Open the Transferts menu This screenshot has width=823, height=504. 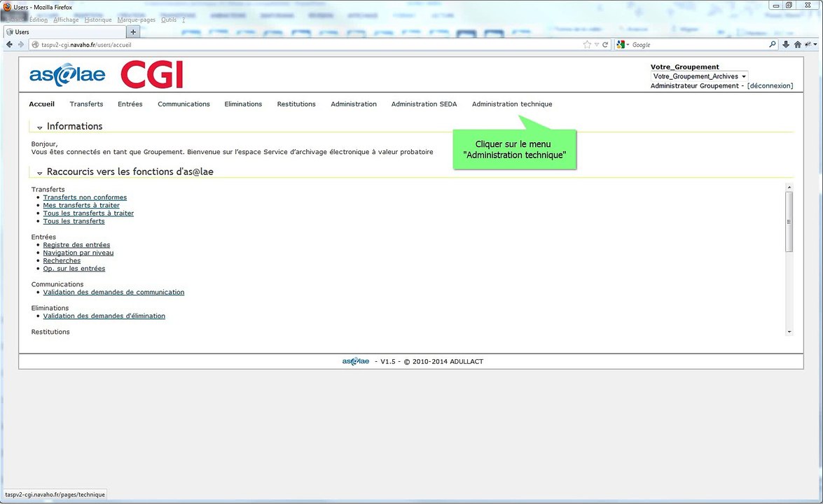pyautogui.click(x=86, y=104)
